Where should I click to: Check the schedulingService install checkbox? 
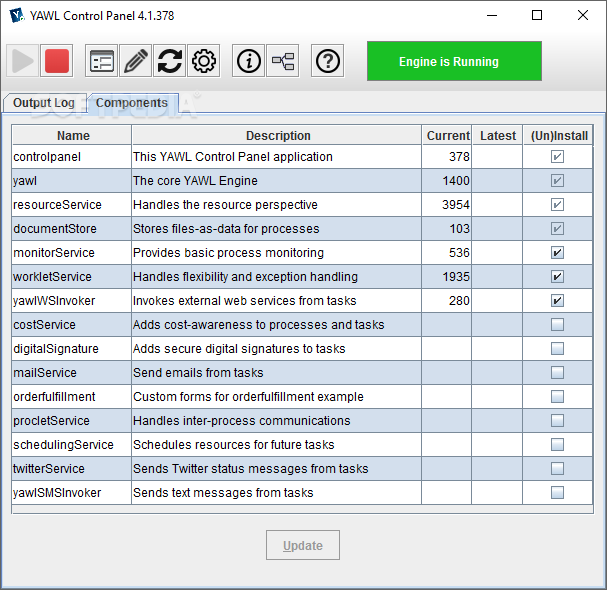(x=557, y=445)
